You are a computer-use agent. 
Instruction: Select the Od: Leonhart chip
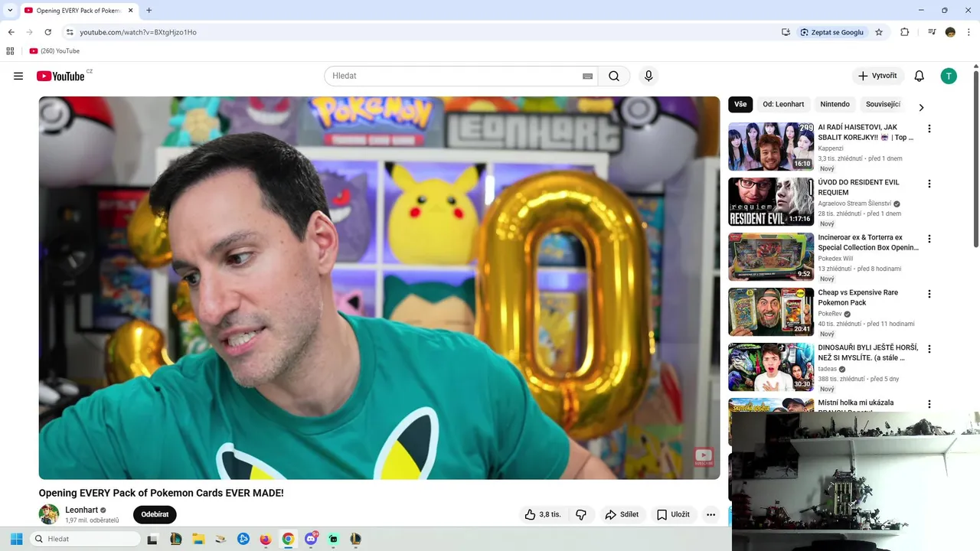click(x=783, y=104)
